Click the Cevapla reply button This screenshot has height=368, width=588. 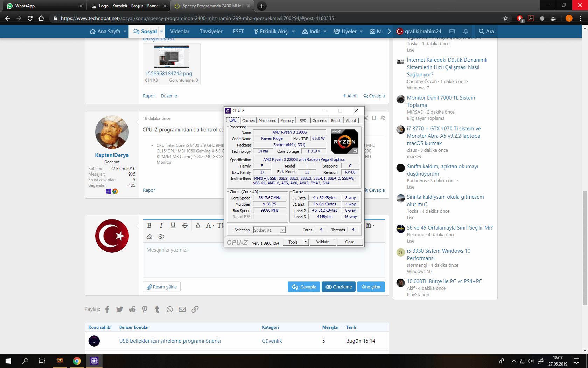point(304,287)
